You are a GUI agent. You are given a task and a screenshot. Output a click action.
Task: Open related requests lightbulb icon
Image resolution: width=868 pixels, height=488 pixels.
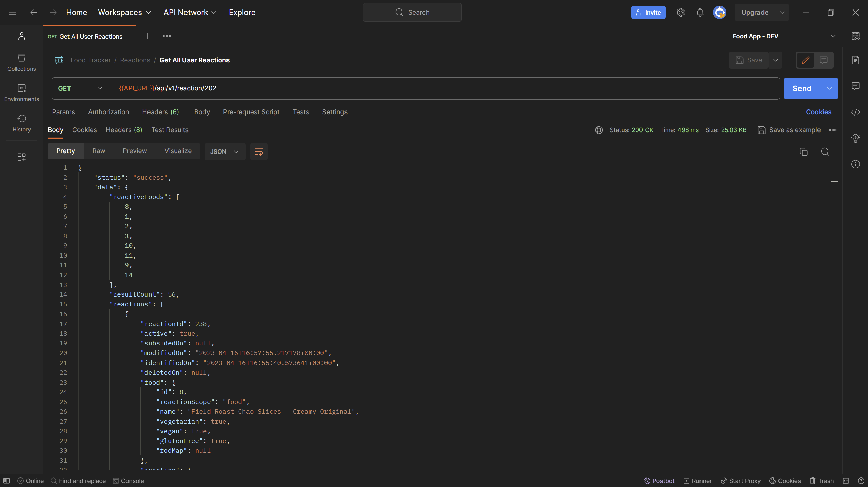(x=855, y=138)
